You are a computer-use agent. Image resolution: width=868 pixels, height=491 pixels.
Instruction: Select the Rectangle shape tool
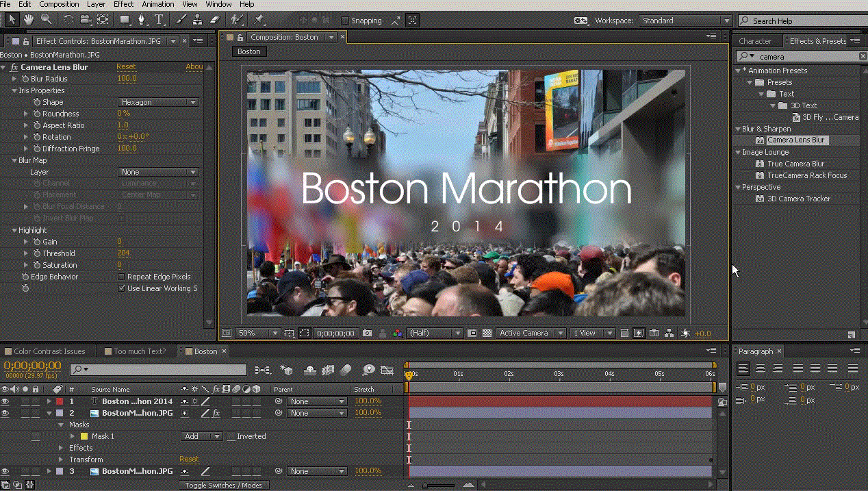tap(125, 20)
